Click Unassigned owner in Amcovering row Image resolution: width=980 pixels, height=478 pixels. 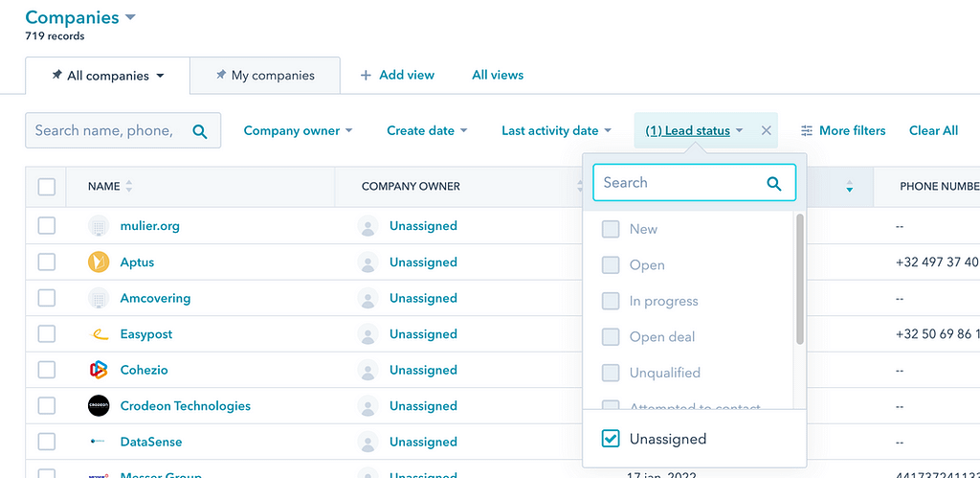click(423, 298)
